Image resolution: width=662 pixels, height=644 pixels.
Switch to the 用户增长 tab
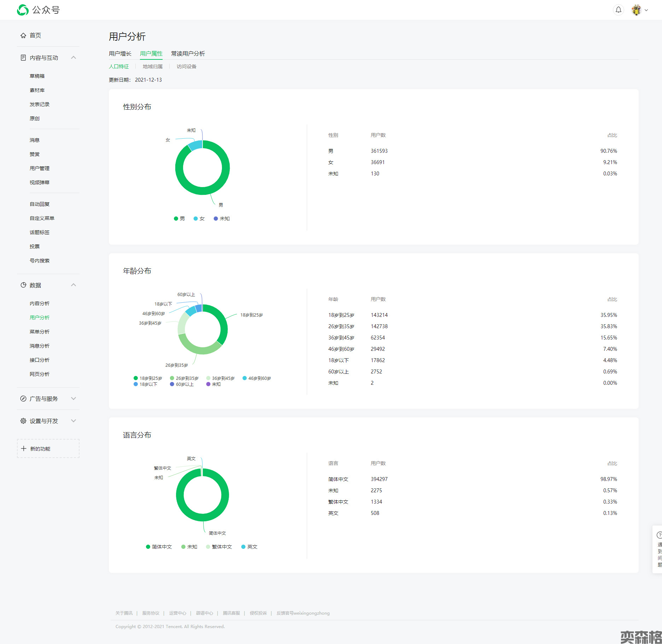[x=120, y=53]
